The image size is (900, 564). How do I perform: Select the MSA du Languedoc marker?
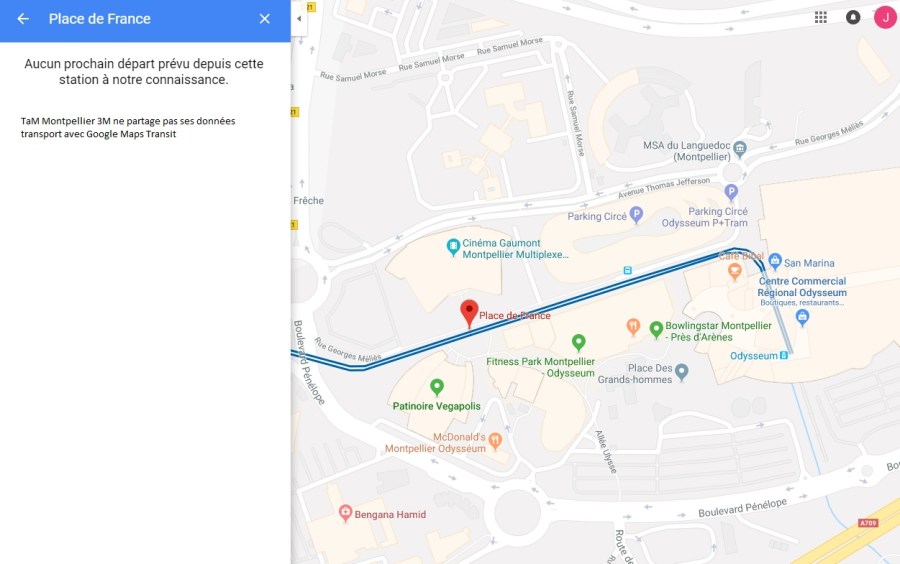(x=740, y=149)
